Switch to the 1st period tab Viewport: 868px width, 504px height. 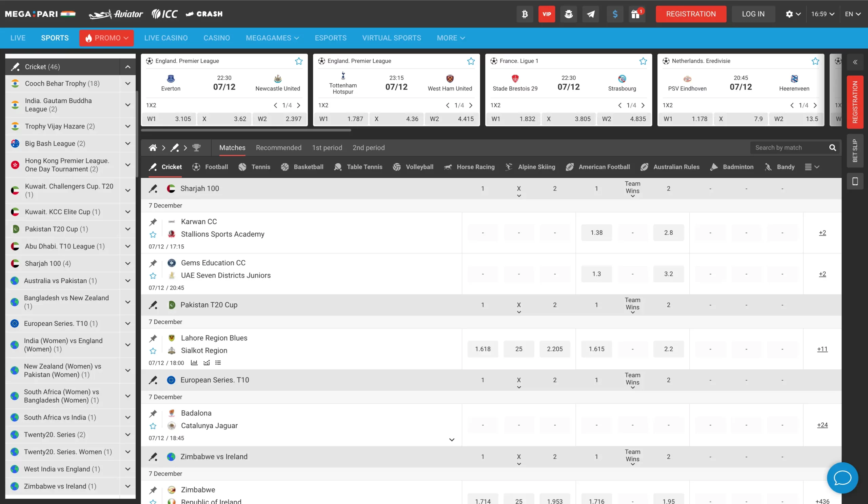327,148
